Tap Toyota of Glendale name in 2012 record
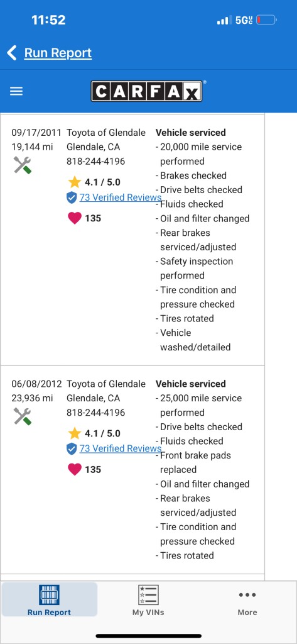297x644 pixels. tap(106, 384)
